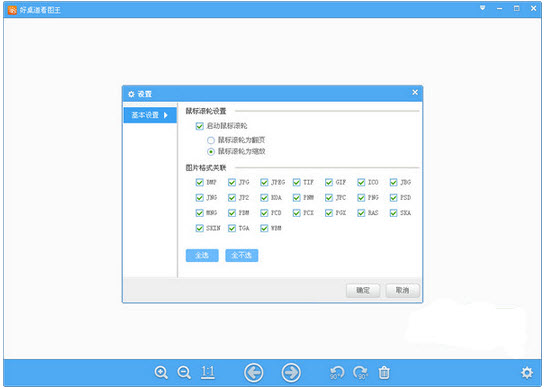Image resolution: width=544 pixels, height=389 pixels.
Task: Open the 基本设置 tab in sidebar
Action: pos(150,115)
